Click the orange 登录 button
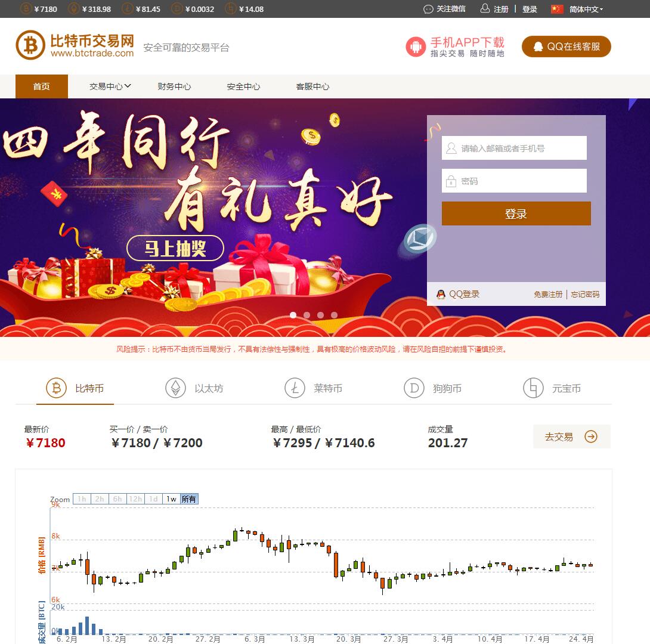650x644 pixels. pyautogui.click(x=516, y=214)
